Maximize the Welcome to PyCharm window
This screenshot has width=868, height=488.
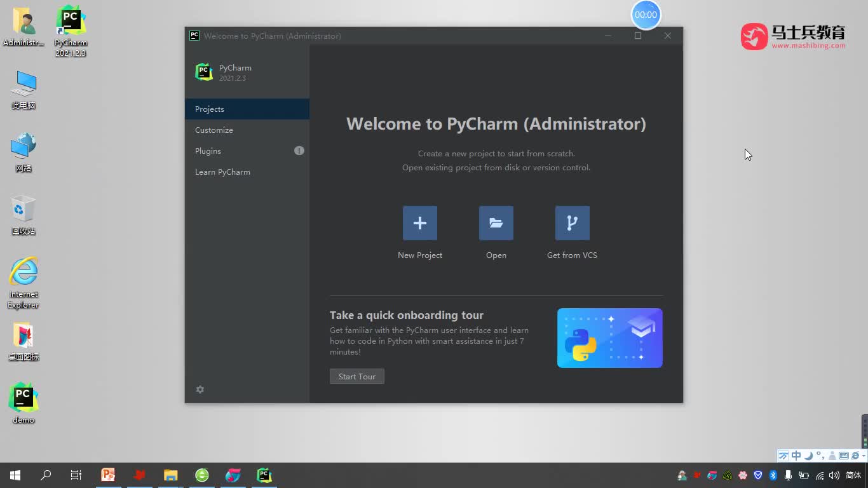pyautogui.click(x=638, y=36)
